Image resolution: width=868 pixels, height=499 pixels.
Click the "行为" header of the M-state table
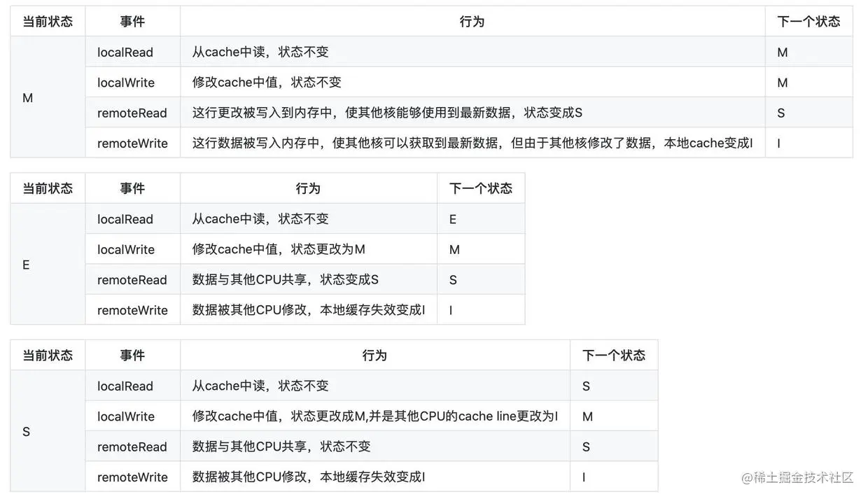tap(472, 22)
